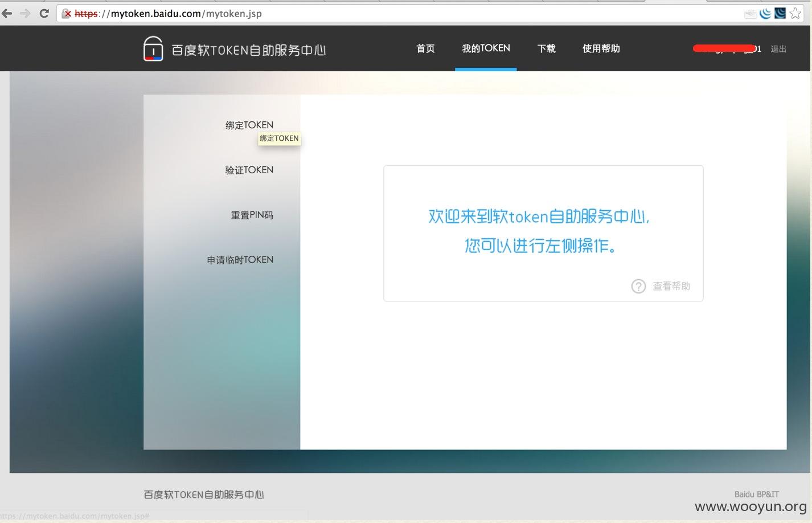Open 绑定TOKEN in the sidebar
The height and width of the screenshot is (523, 812).
point(249,125)
